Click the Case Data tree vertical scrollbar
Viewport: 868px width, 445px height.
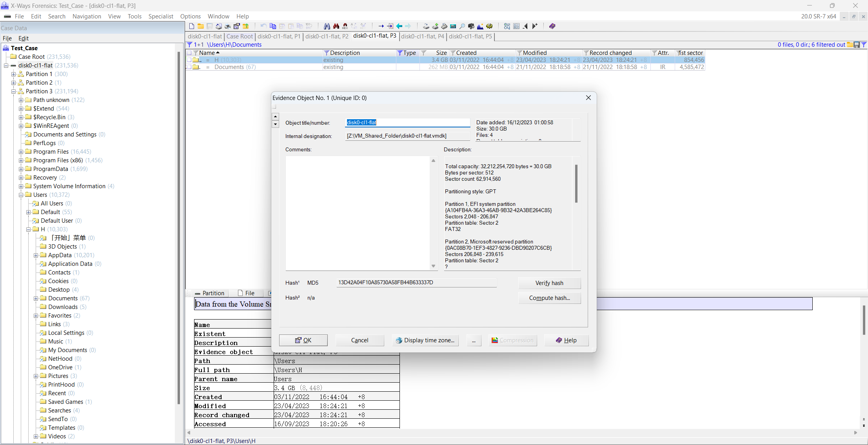coord(179,227)
